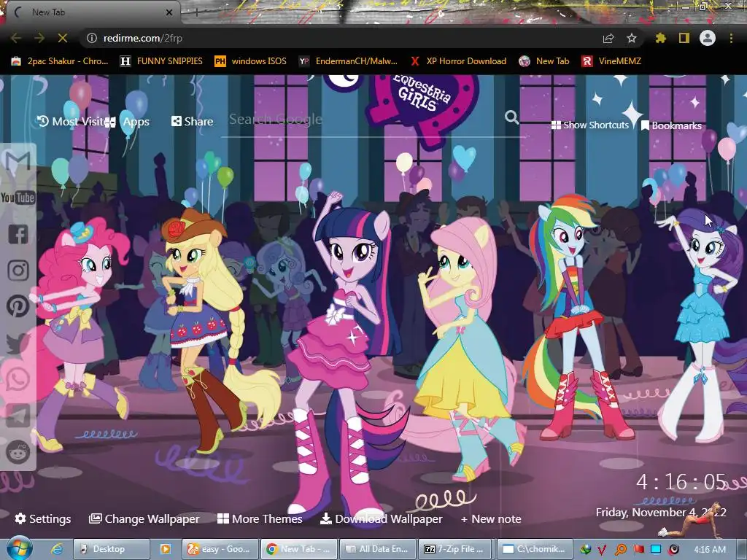Click the 4:16:05 clock widget
This screenshot has height=560, width=747.
pos(681,482)
